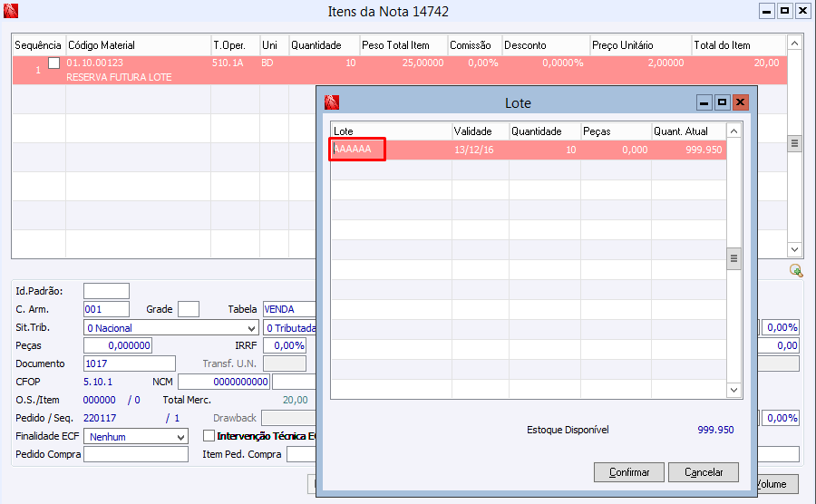Click material code 01.10.00123
Image resolution: width=816 pixels, height=504 pixels.
click(x=94, y=63)
